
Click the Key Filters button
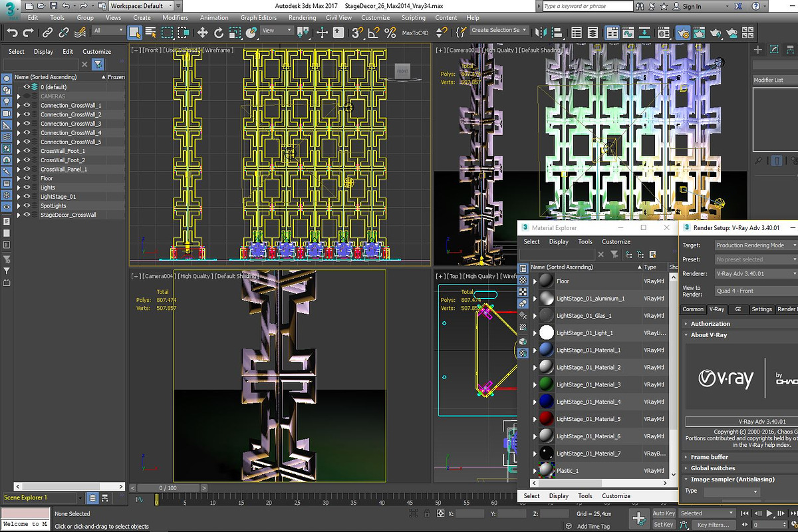point(713,525)
